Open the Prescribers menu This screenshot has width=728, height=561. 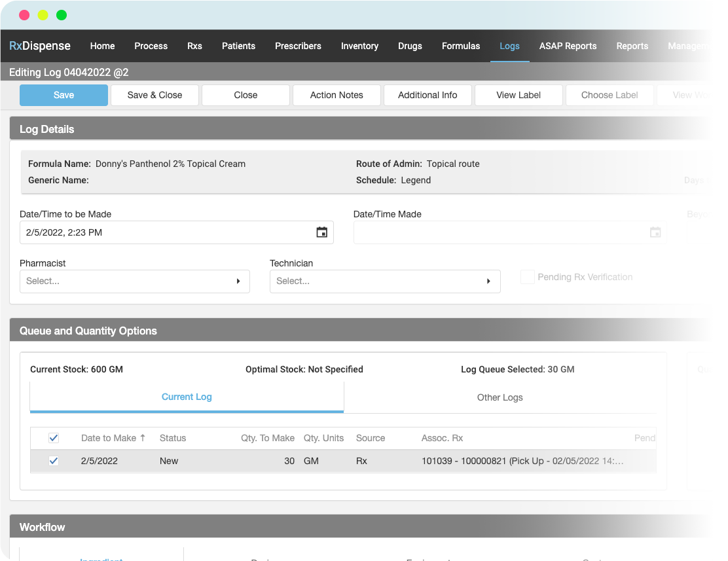[x=298, y=46]
